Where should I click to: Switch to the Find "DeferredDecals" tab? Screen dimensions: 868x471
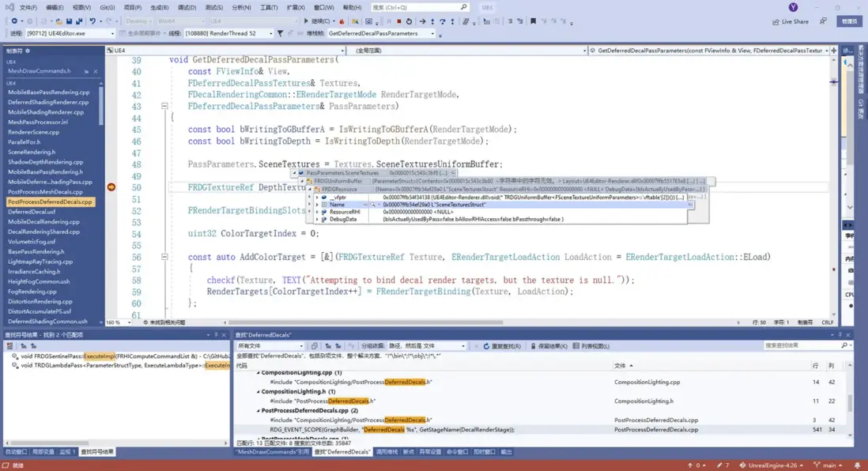342,452
